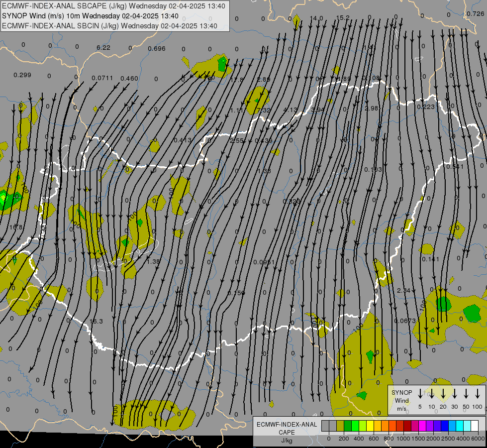Screen dimensions: 487x448
Task: Click the 400 tick label on CAPE scale
Action: tap(359, 439)
